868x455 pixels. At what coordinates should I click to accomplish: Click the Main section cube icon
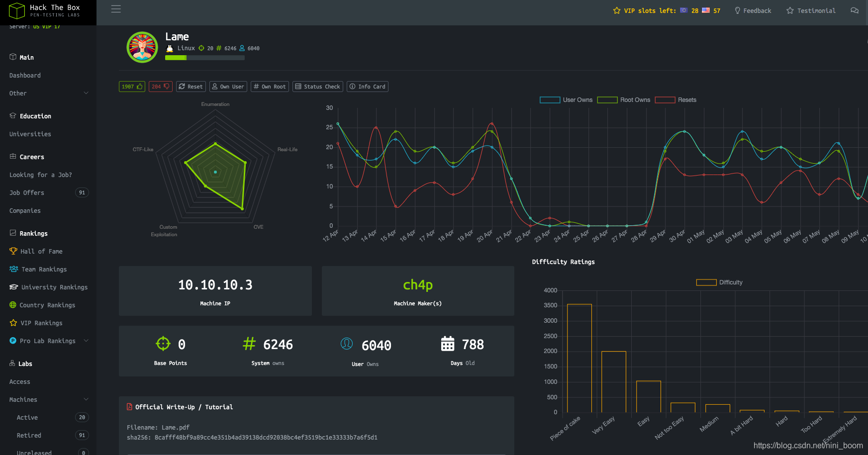click(x=13, y=57)
